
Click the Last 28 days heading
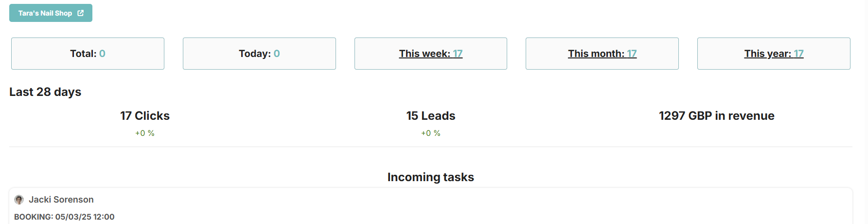45,92
